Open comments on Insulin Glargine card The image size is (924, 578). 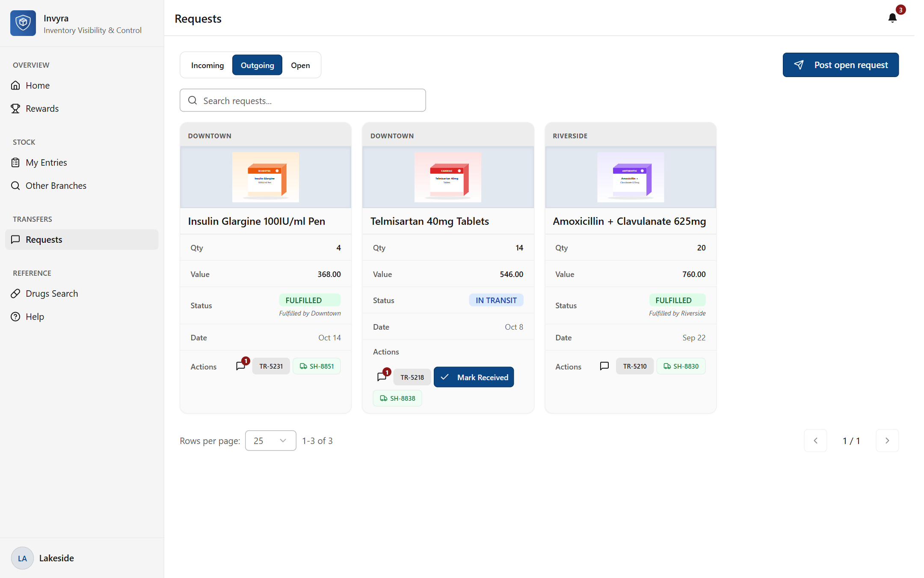(241, 366)
